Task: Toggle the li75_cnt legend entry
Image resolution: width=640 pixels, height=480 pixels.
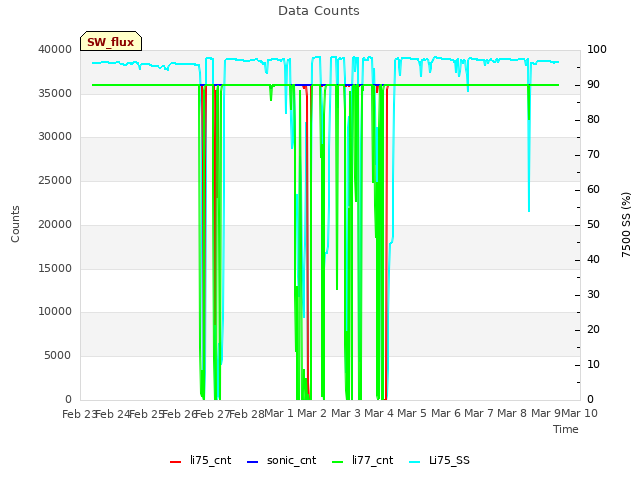Action: (x=200, y=460)
